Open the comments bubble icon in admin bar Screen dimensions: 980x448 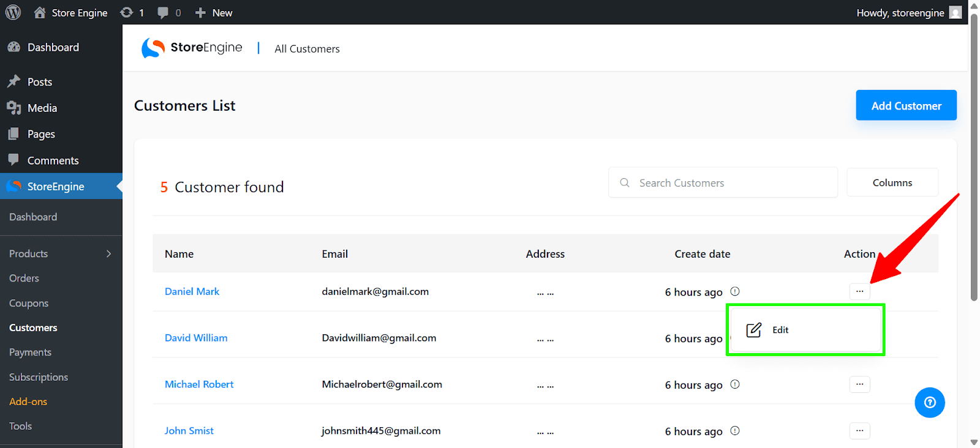point(163,13)
